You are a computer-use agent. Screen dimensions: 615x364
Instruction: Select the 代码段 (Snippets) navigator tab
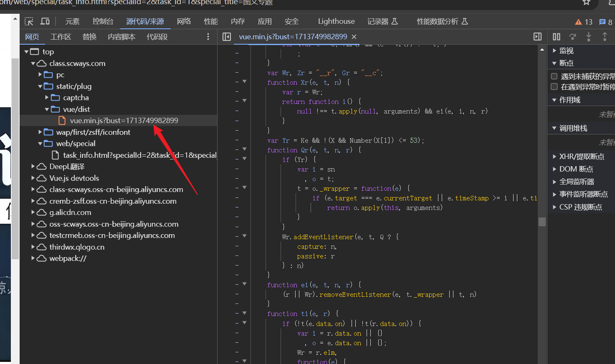(x=157, y=37)
